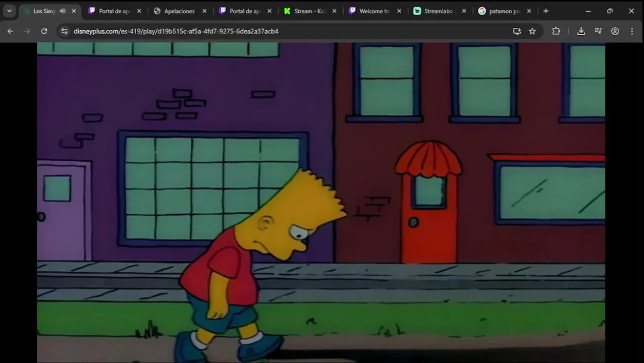
Task: Open the Chrome three-dot menu
Action: click(632, 31)
